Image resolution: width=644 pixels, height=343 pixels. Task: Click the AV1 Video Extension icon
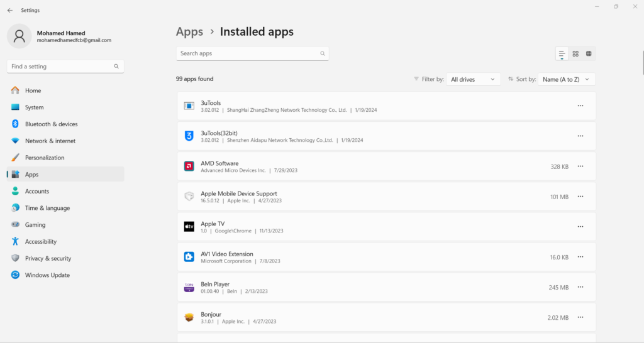189,257
